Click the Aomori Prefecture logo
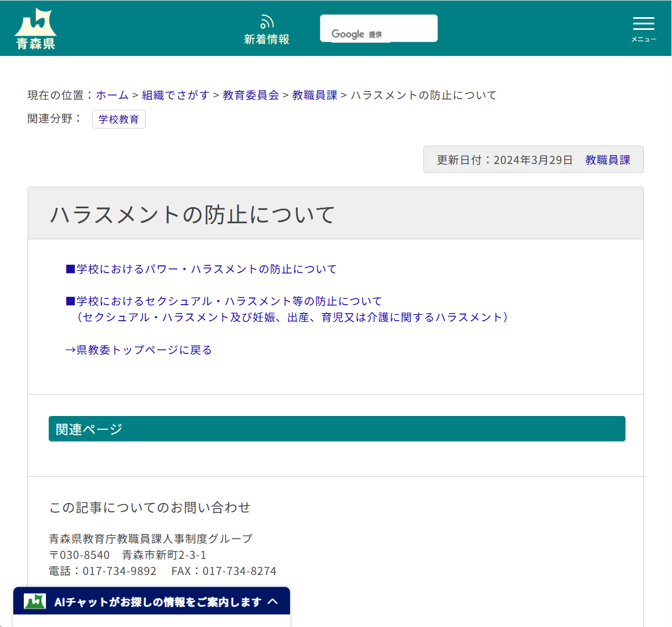 (35, 27)
